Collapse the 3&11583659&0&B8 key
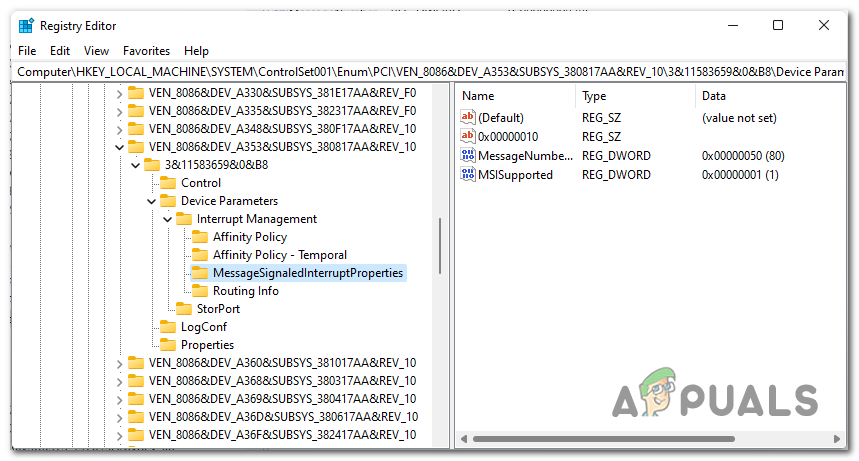The height and width of the screenshot is (461, 859). coord(135,166)
